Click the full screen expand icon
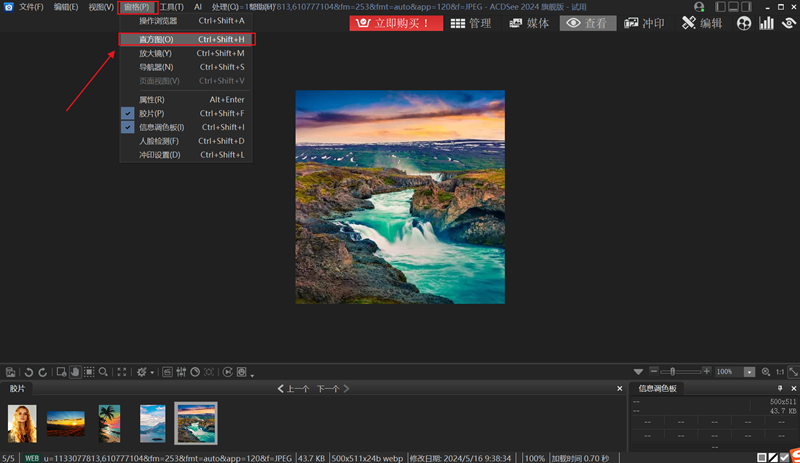This screenshot has width=800, height=463. 122,372
